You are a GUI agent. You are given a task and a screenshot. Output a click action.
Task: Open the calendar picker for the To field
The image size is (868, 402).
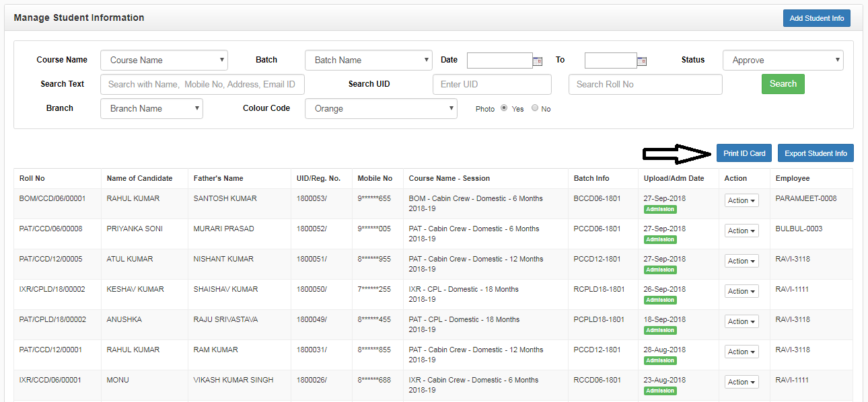coord(642,61)
